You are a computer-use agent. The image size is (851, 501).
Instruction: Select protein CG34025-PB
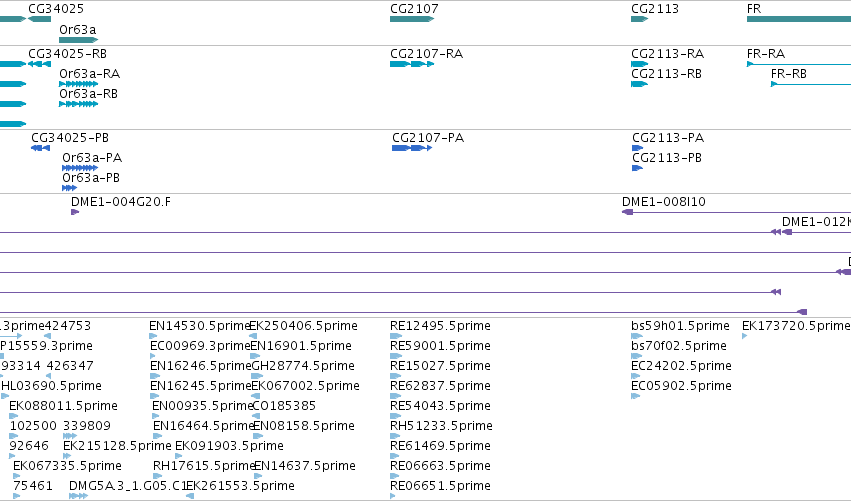point(70,138)
